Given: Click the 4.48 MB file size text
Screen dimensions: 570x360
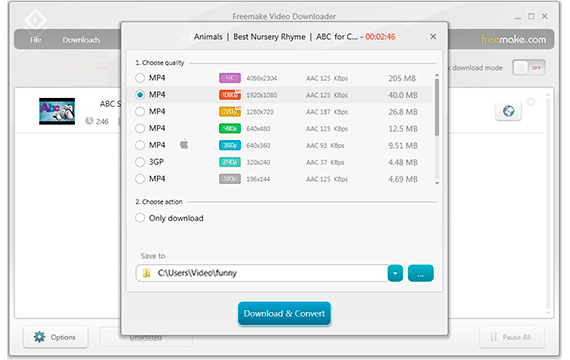Looking at the screenshot, I should 403,162.
